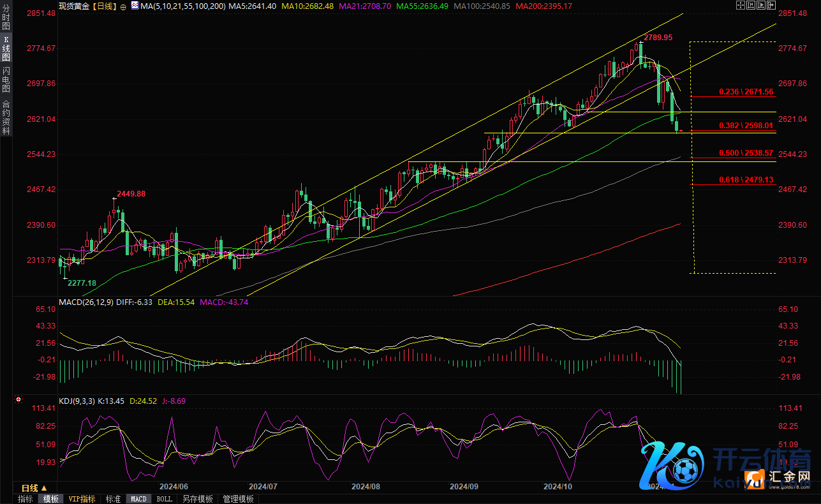Open the 闪电图 side tab

coord(6,80)
